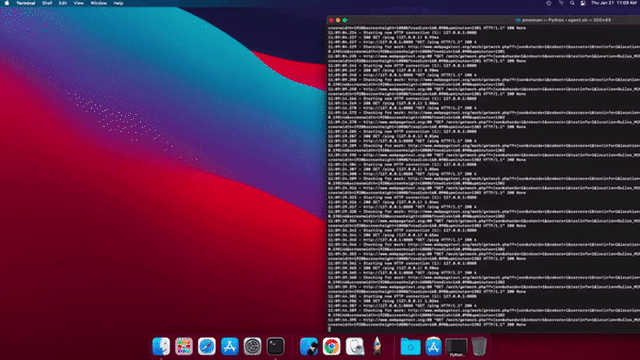Screen dimensions: 640x360
Task: Open Spotlight search in the menu bar
Action: point(572,3)
